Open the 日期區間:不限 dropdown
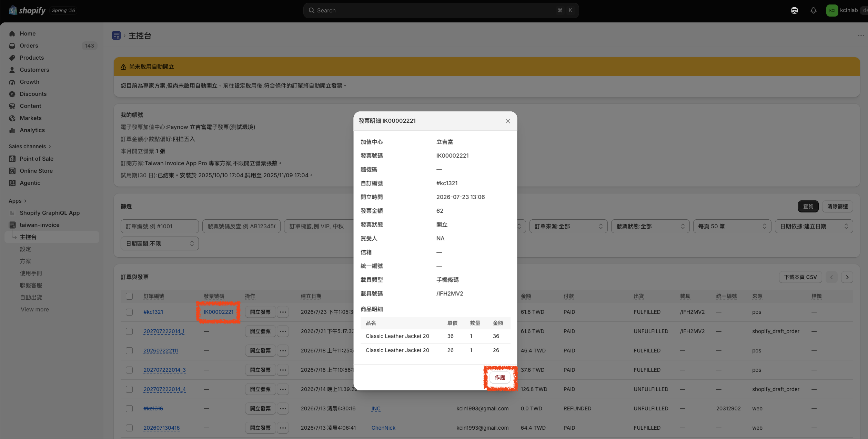This screenshot has height=439, width=868. point(160,243)
